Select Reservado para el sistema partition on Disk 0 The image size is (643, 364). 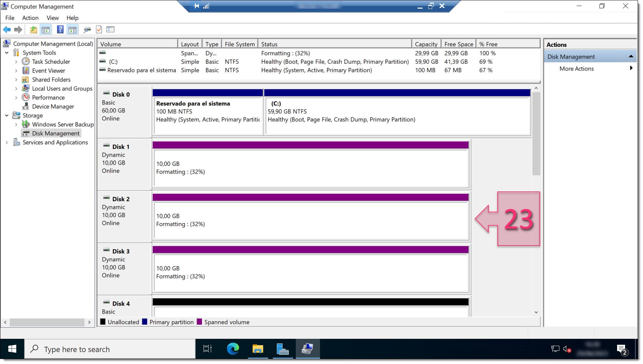208,112
